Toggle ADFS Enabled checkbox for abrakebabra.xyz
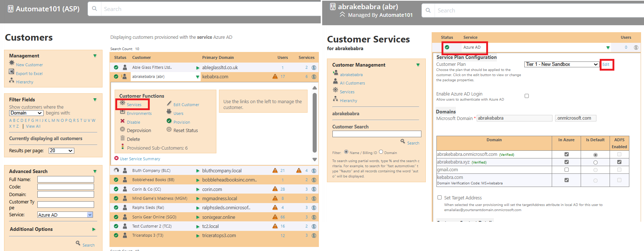This screenshot has height=251, width=644. [619, 162]
